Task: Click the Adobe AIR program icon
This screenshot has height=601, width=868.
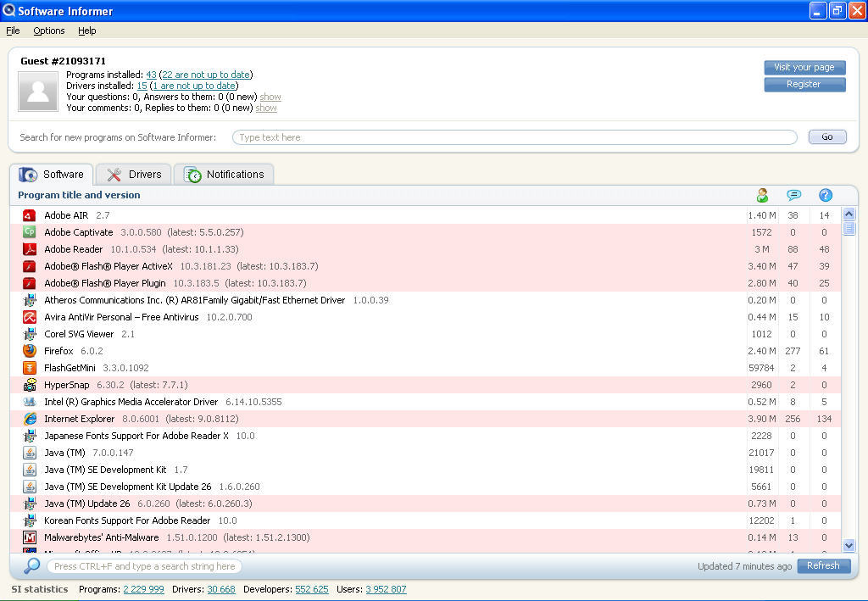Action: [30, 215]
